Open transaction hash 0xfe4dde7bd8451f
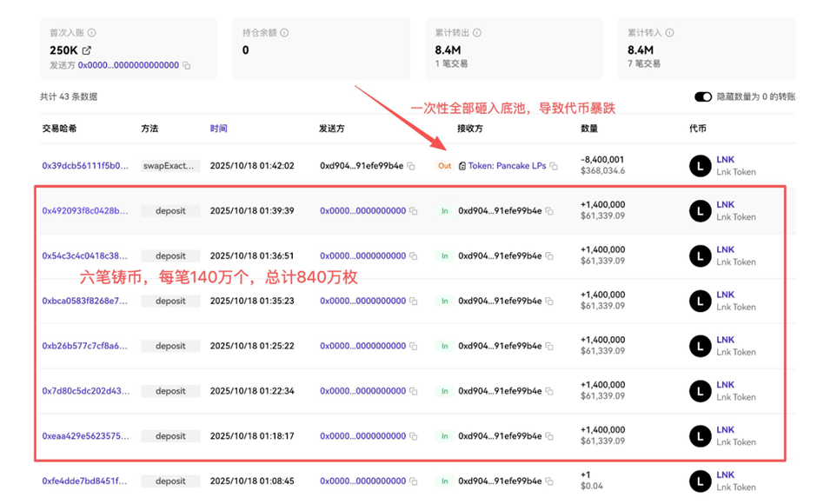Screen dimensions: 817x504 tap(85, 481)
